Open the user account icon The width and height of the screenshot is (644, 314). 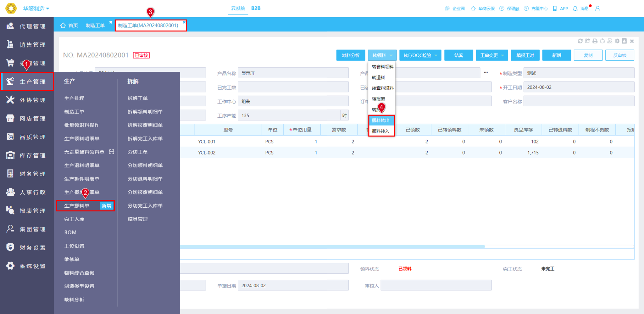pos(598,8)
